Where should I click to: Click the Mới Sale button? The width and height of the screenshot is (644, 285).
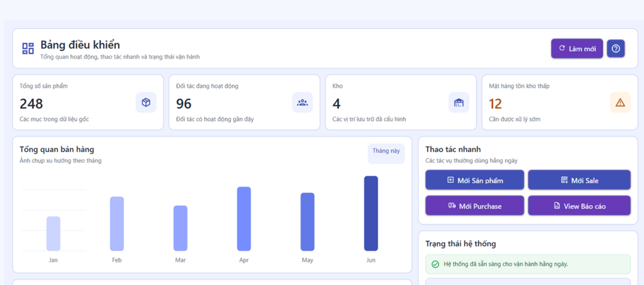tap(579, 180)
